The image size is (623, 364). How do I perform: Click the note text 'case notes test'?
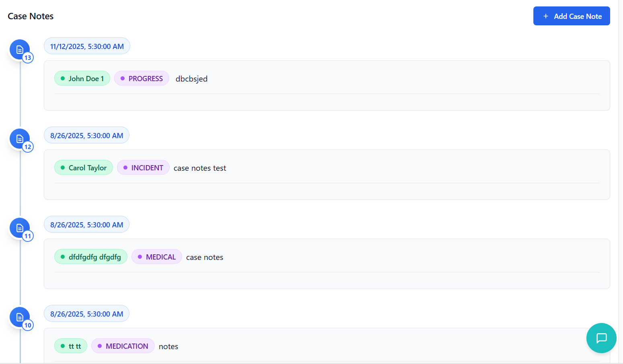click(x=200, y=168)
